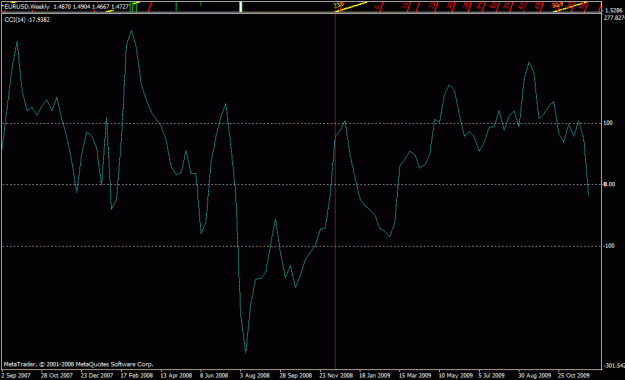
Task: Click the 277.827 scale maximum value
Action: (613, 18)
